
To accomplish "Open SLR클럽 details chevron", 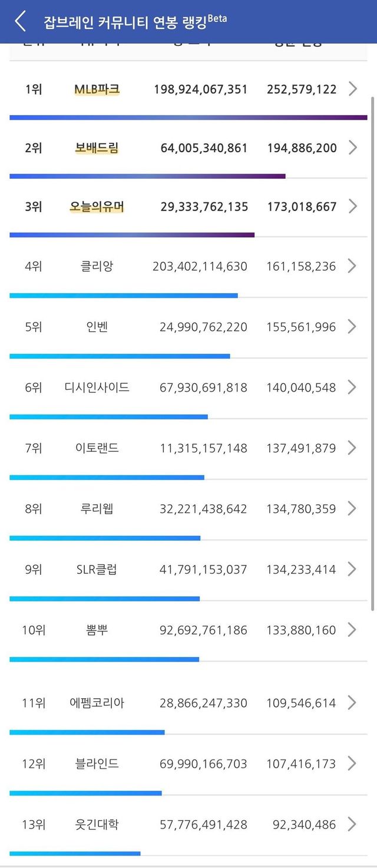I will point(353,569).
